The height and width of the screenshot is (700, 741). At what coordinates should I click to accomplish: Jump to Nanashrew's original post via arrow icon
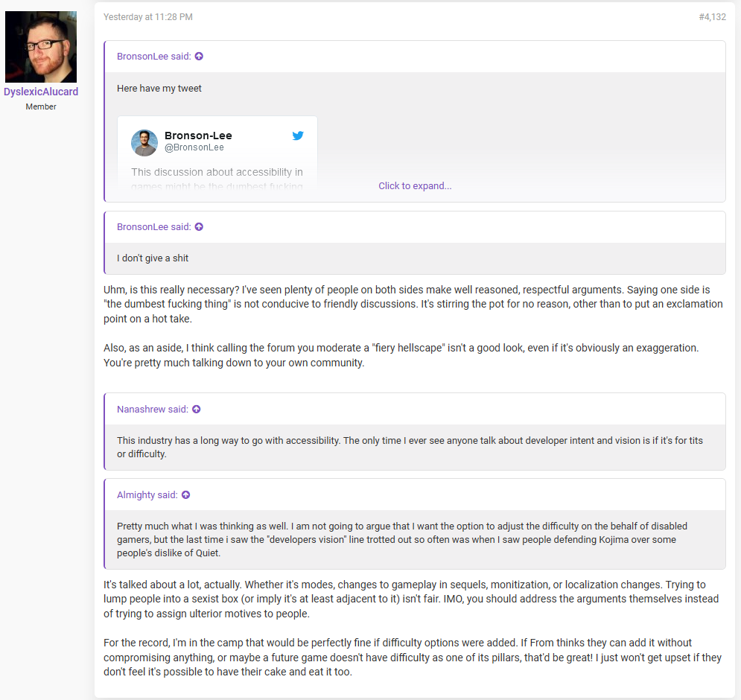click(196, 410)
